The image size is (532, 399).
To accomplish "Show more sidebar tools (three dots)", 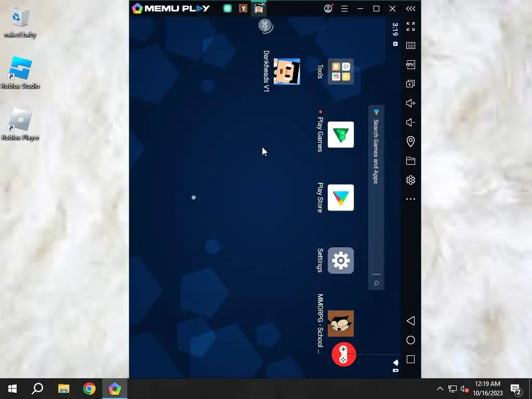I will (410, 199).
